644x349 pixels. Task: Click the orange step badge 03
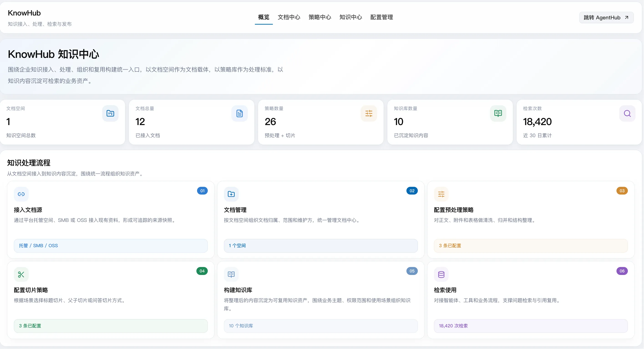coord(622,191)
